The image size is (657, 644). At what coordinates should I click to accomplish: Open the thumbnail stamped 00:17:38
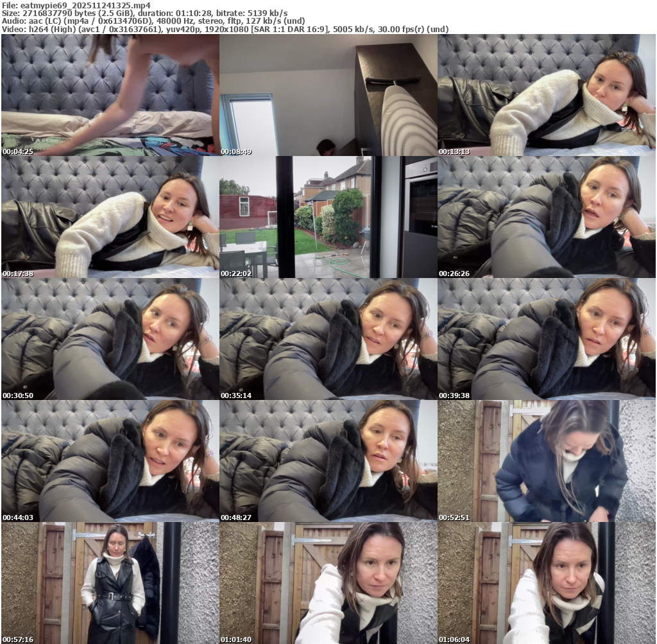[110, 217]
